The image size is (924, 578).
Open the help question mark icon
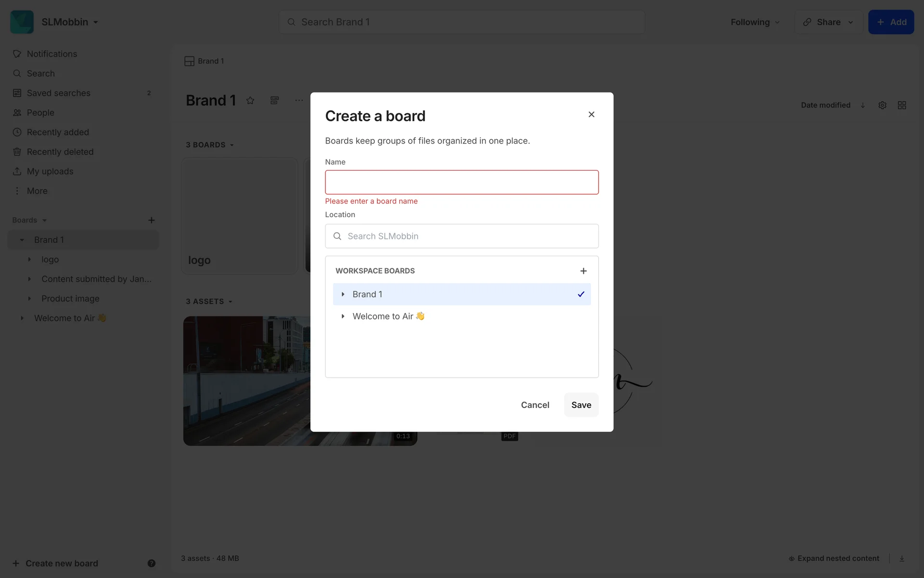(x=151, y=563)
